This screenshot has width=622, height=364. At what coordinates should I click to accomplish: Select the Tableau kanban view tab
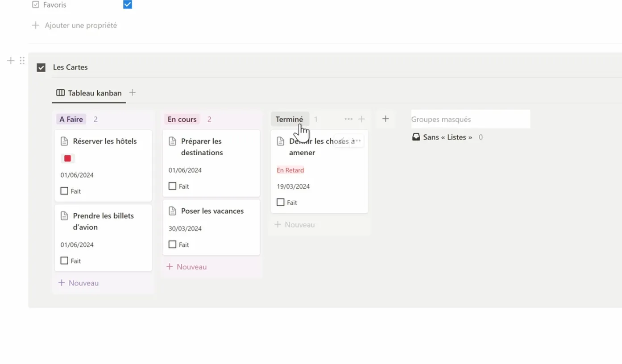click(89, 93)
